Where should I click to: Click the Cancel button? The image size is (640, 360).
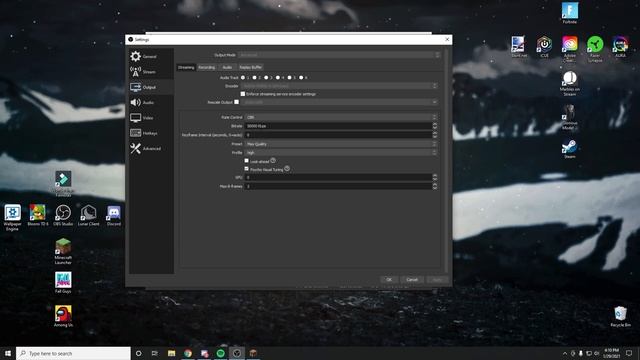pos(412,280)
